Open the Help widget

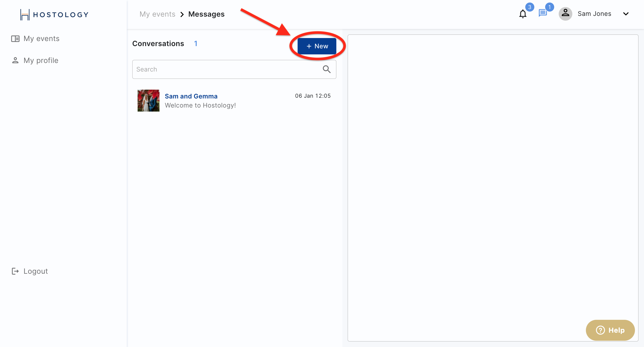(610, 330)
